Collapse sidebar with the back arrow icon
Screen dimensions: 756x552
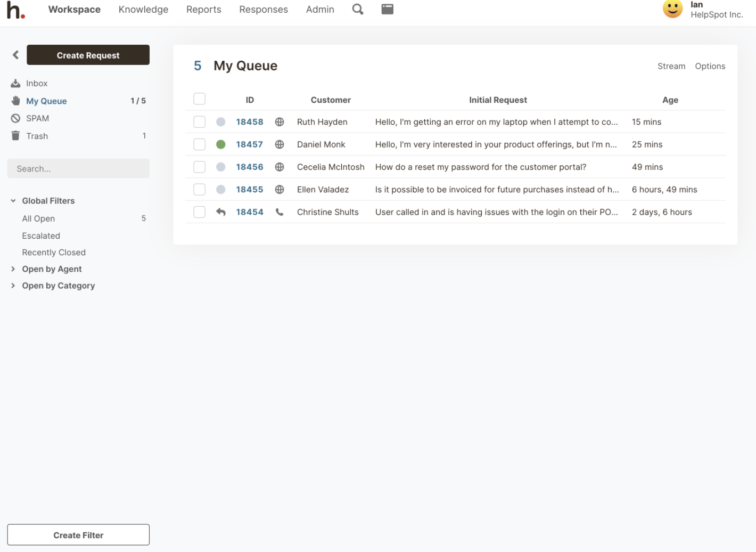pos(15,55)
